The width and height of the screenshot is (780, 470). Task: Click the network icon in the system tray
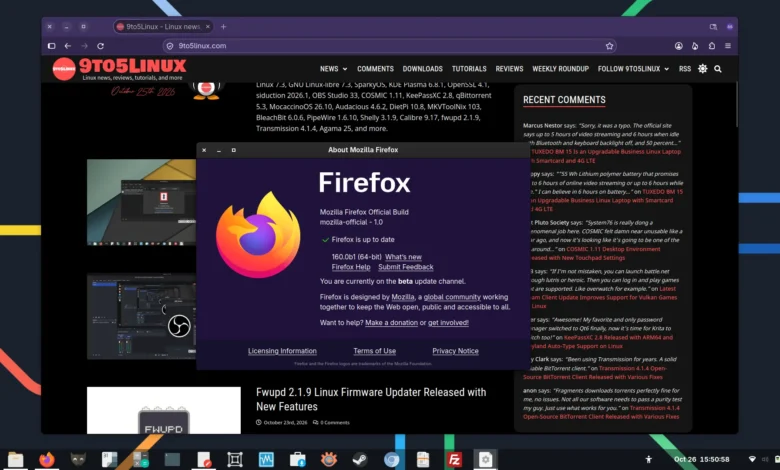coord(752,460)
